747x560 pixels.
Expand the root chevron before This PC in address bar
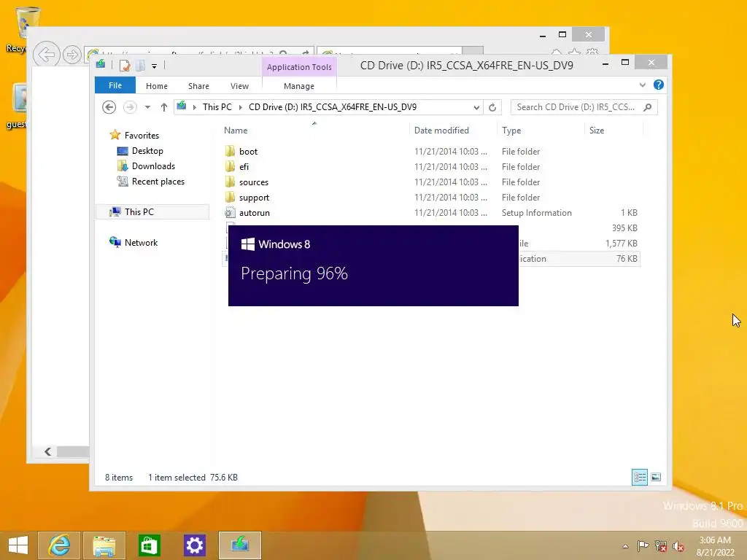coord(194,107)
